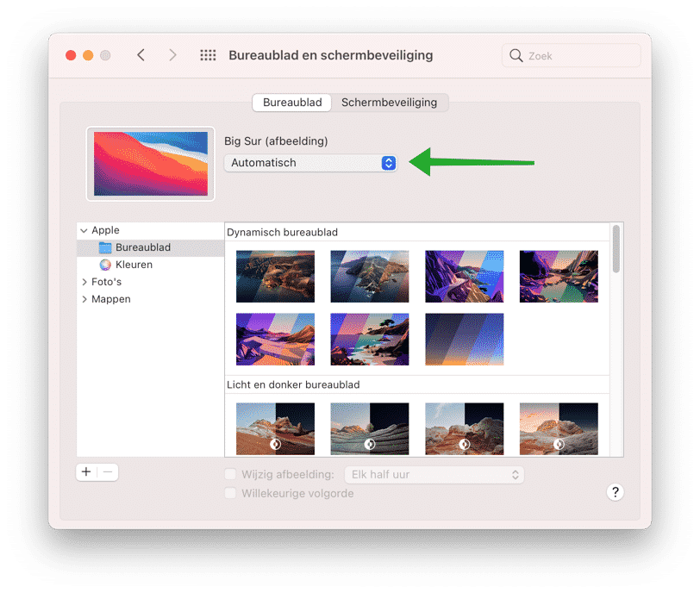Click the Bureaublad folder icon in sidebar
Screen dimensions: 700x593
105,247
